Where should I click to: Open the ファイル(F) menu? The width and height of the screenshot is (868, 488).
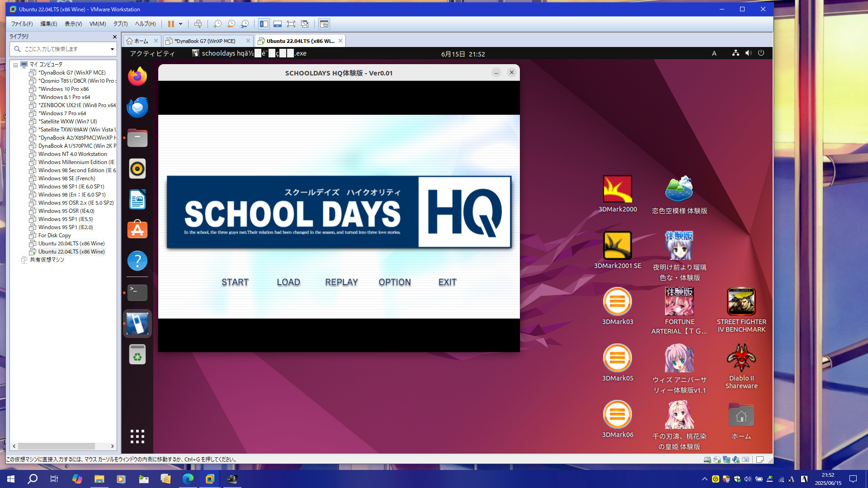coord(22,24)
